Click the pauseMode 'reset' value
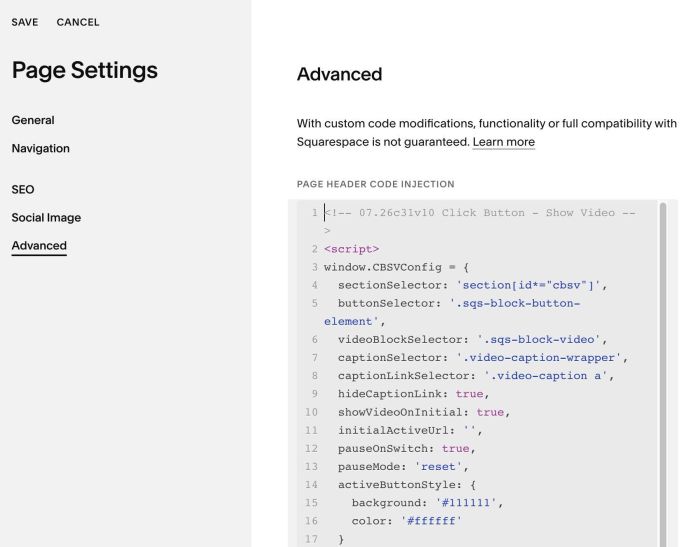 click(438, 467)
